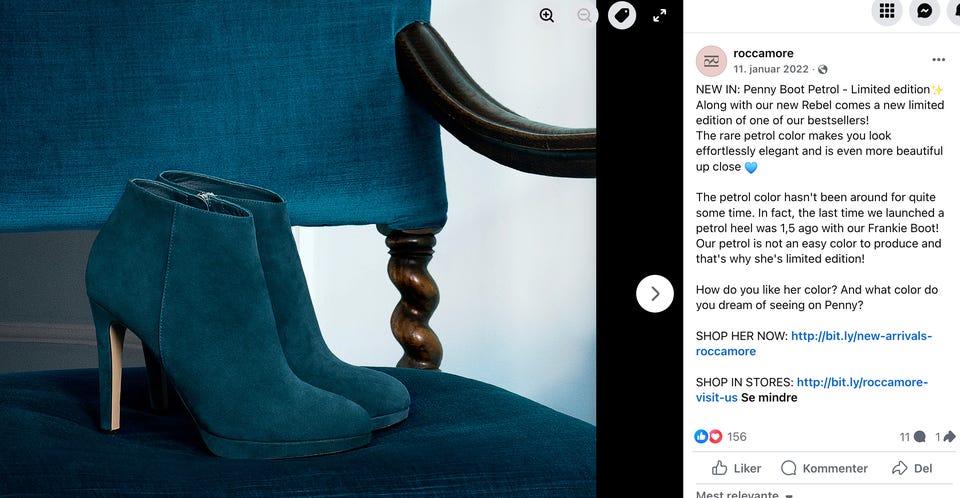Go to the next photo arrow
This screenshot has height=498, width=960.
654,294
